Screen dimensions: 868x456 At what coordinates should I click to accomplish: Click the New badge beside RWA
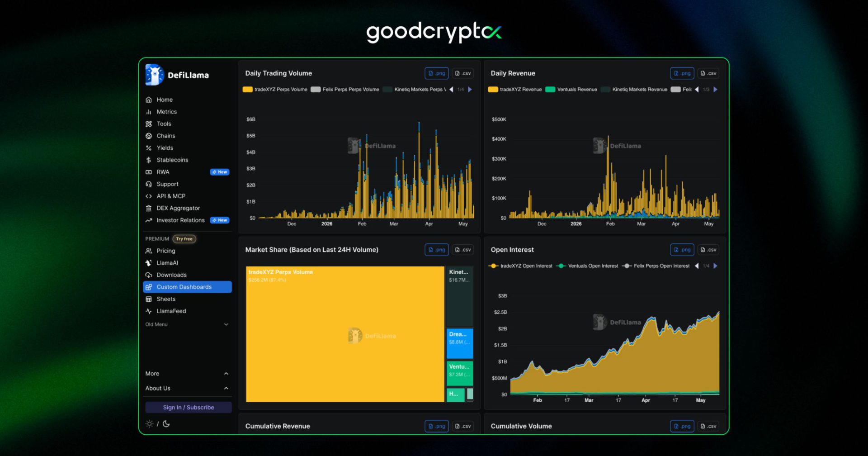tap(220, 172)
